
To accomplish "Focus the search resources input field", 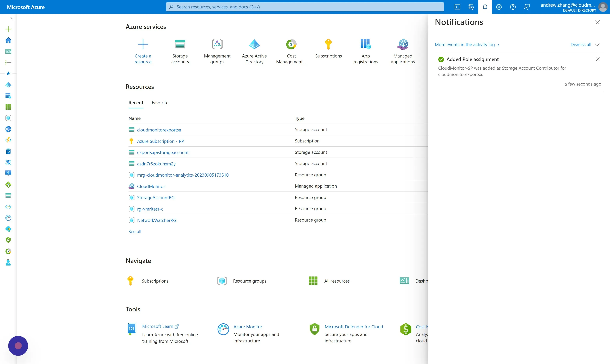I will click(x=305, y=7).
